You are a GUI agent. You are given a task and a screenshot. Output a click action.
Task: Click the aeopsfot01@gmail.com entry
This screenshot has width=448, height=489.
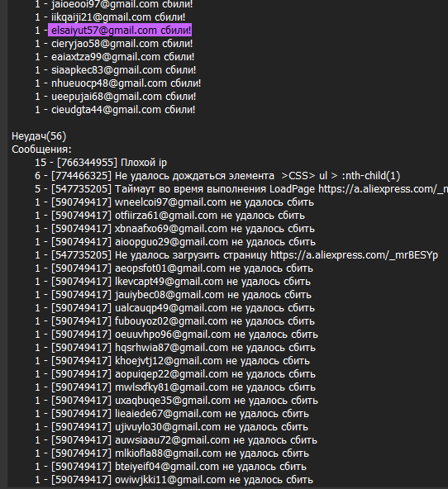coord(174,268)
